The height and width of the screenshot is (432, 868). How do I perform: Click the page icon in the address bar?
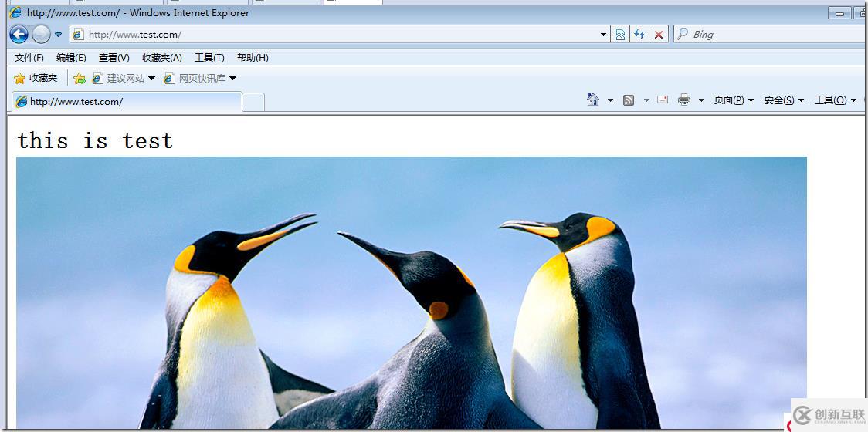click(x=78, y=34)
